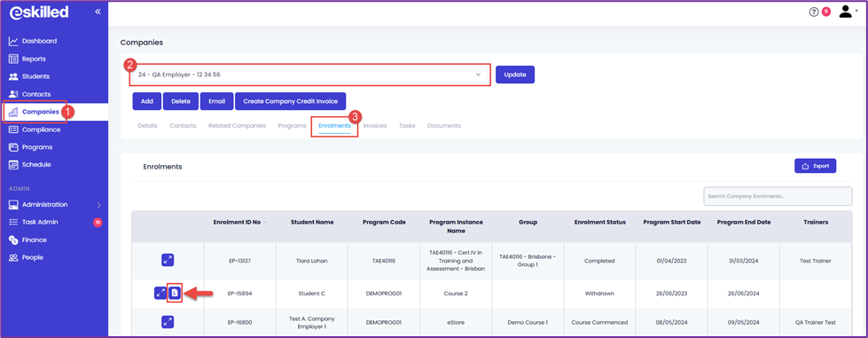868x338 pixels.
Task: Click the red notification badge showing 5
Action: [x=826, y=11]
